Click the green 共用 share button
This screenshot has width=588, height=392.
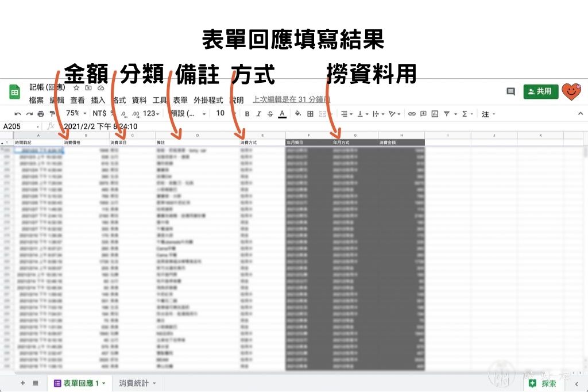click(540, 91)
